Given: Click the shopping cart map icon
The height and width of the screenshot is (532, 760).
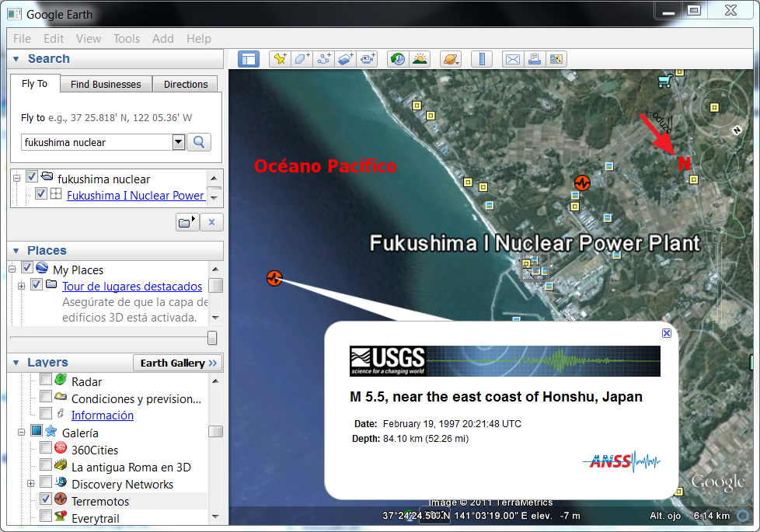Looking at the screenshot, I should (x=665, y=81).
